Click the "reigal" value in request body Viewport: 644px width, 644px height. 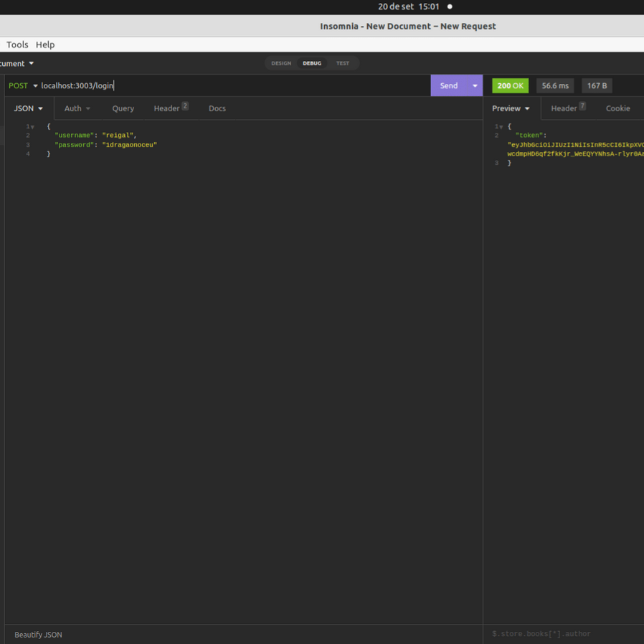pyautogui.click(x=118, y=136)
